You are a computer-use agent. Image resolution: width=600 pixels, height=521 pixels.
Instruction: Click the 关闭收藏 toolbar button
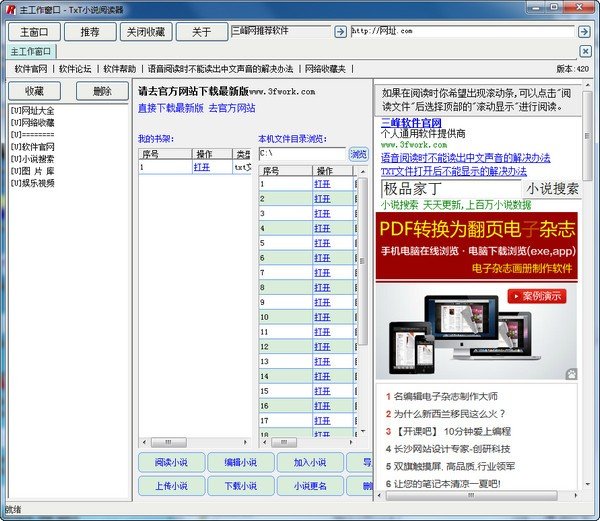[146, 32]
